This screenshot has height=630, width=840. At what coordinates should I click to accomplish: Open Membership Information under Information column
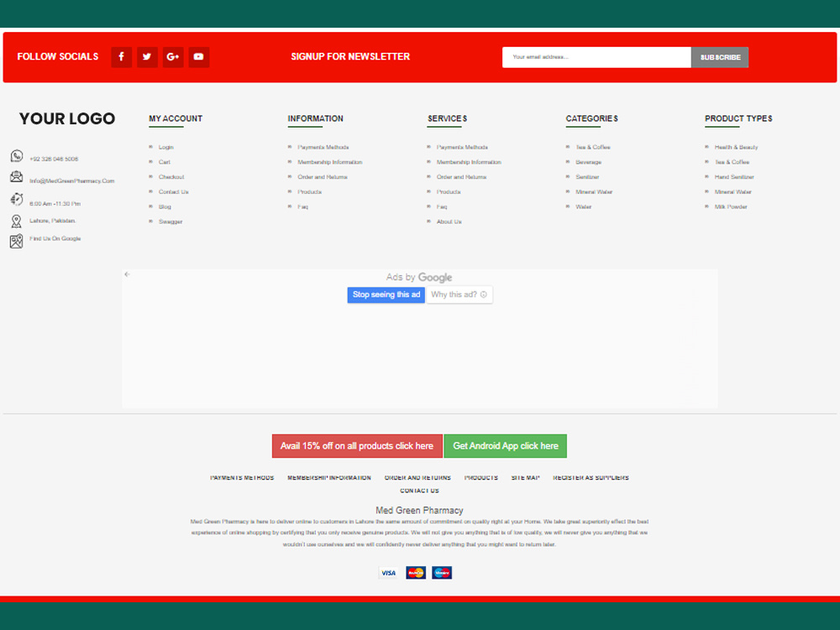coord(330,162)
